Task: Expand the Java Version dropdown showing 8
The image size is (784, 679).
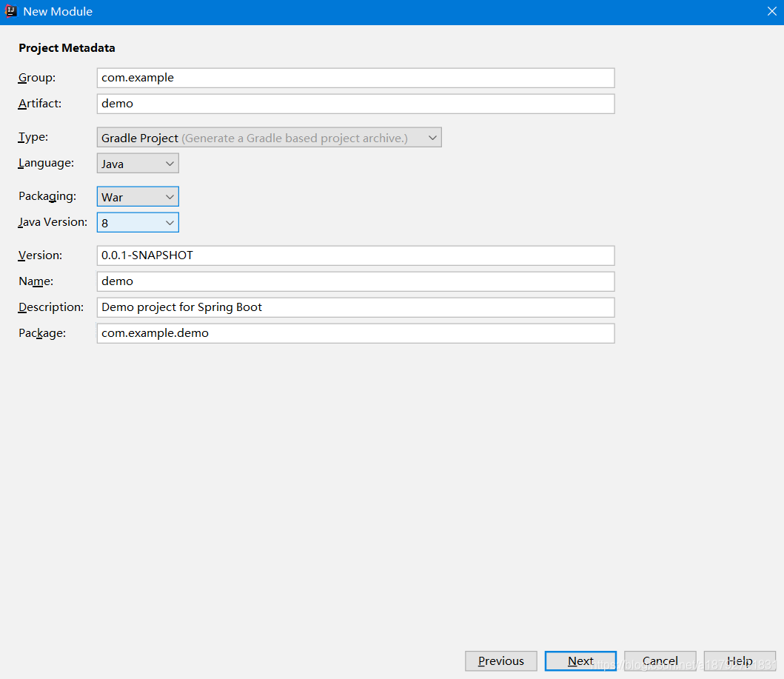Action: [138, 222]
